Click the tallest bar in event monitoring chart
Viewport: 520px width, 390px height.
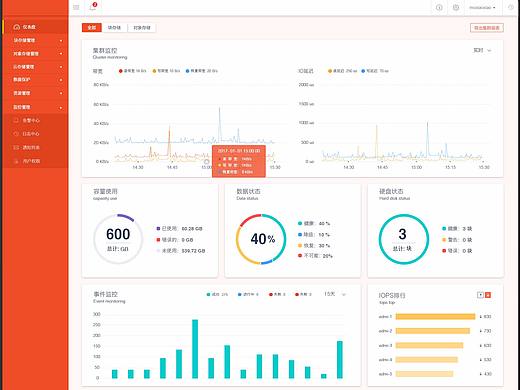pos(195,349)
